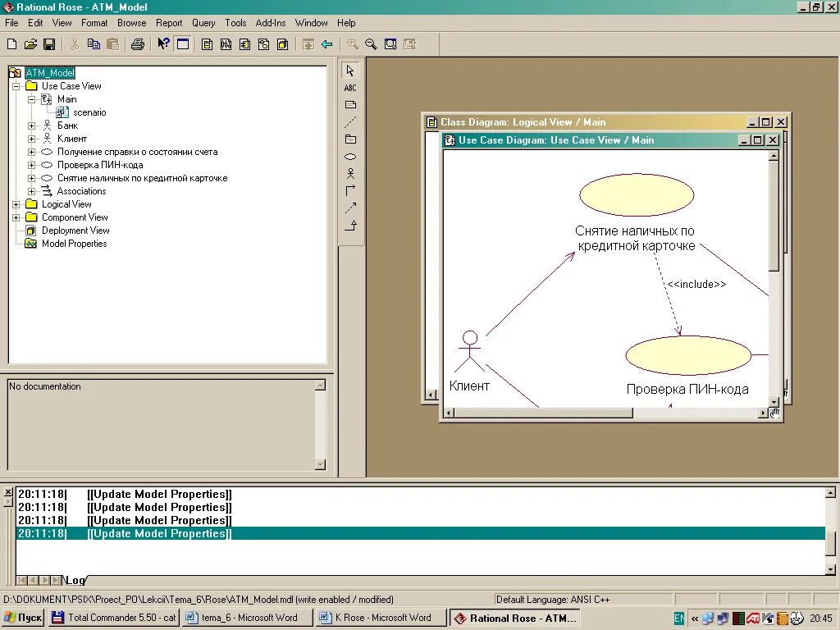
Task: Open a model file with the Open icon
Action: click(x=30, y=44)
